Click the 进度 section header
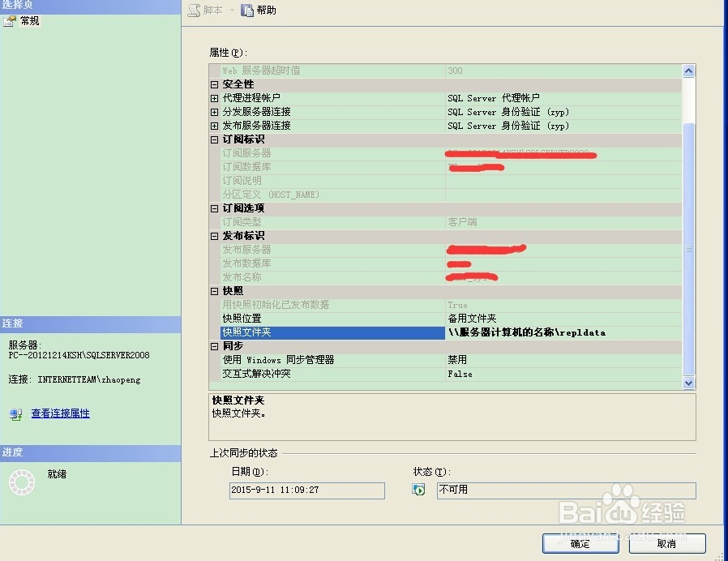 [x=91, y=453]
